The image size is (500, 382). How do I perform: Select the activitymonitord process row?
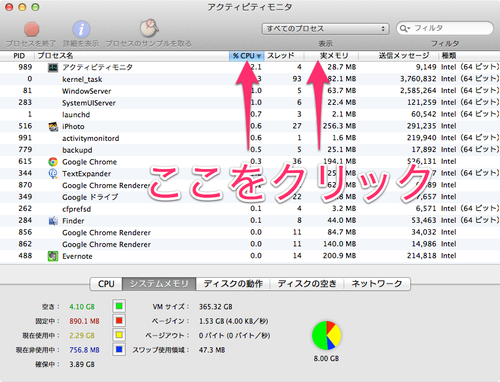click(250, 138)
